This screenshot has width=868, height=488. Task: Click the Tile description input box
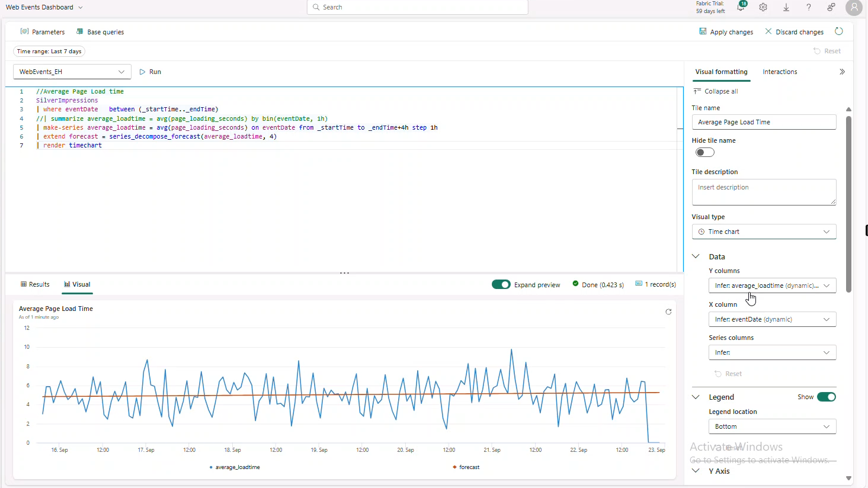coord(764,192)
